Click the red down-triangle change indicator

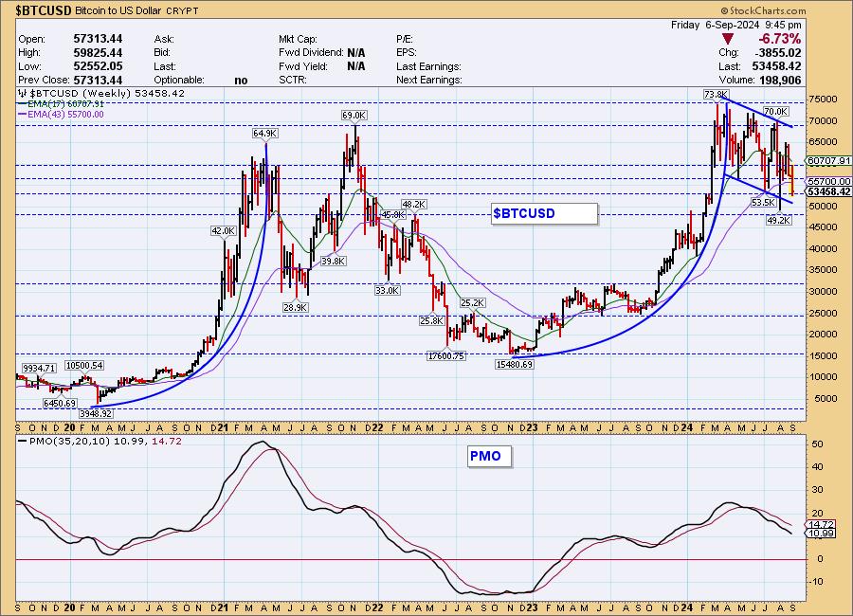[x=728, y=39]
